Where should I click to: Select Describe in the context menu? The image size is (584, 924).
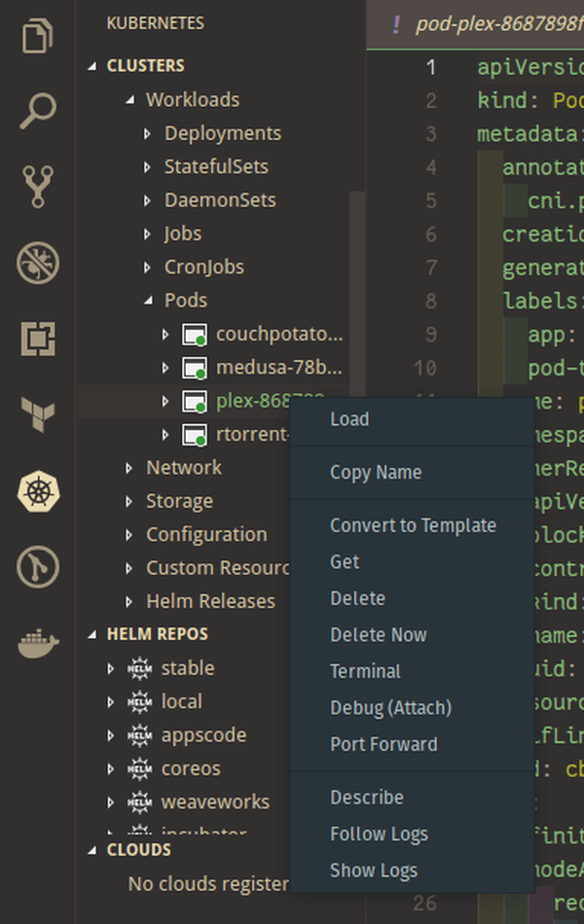click(x=367, y=797)
